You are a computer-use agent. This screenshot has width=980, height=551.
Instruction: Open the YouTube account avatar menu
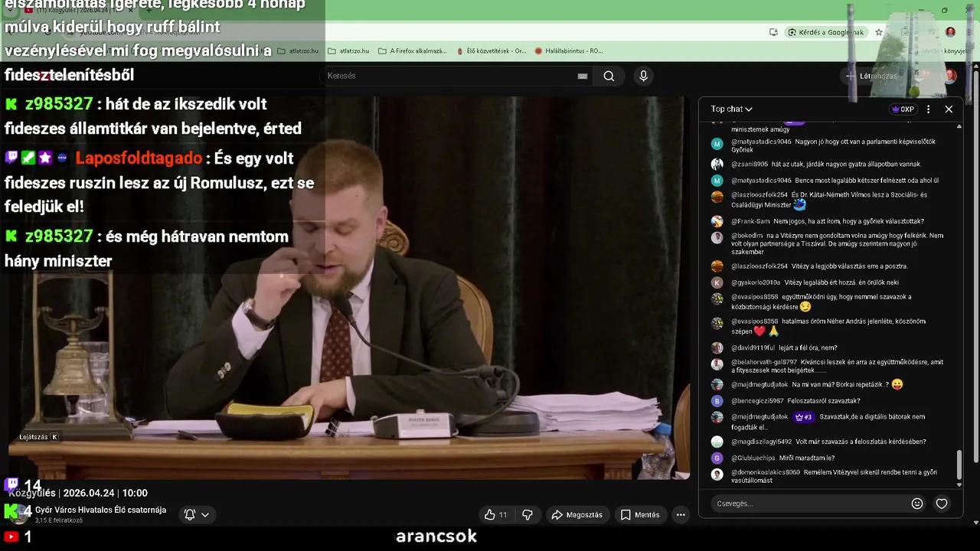click(950, 76)
